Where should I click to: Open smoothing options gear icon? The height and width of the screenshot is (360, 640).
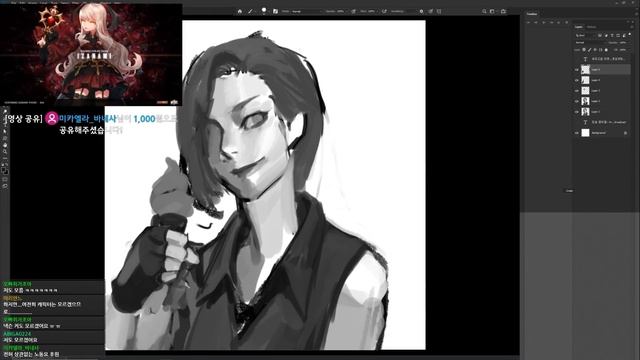(x=421, y=11)
